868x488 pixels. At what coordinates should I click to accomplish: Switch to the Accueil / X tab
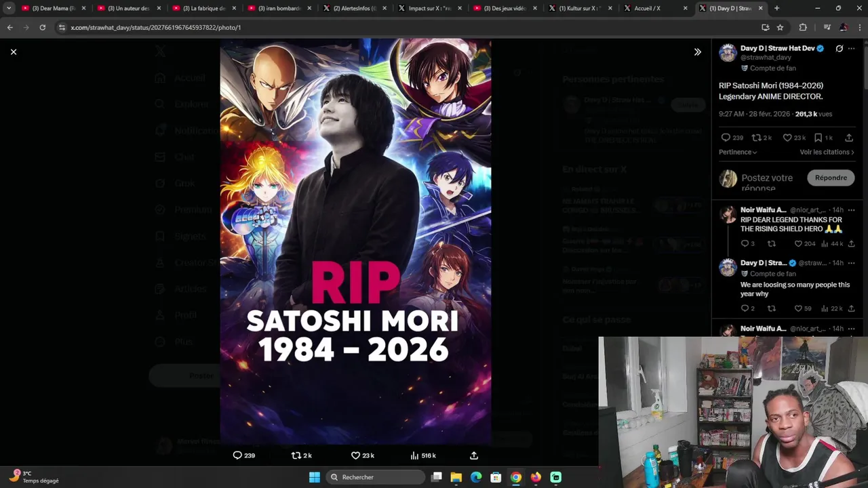655,8
